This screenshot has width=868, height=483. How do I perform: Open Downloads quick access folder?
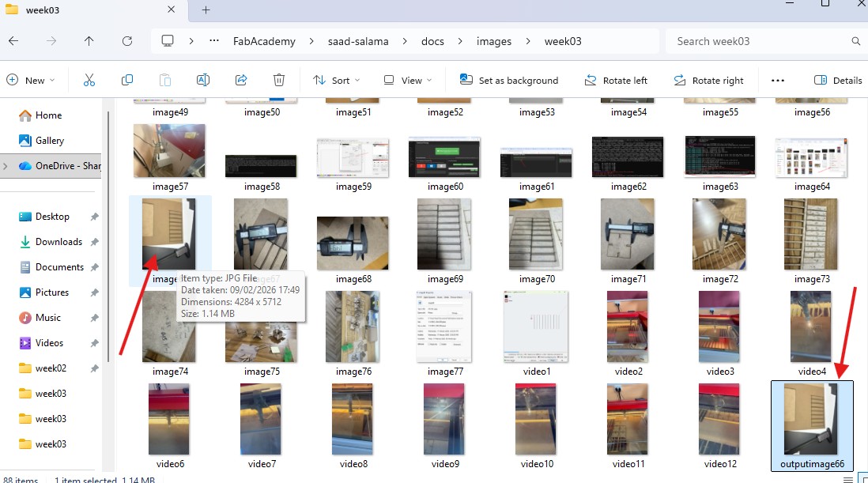(58, 242)
